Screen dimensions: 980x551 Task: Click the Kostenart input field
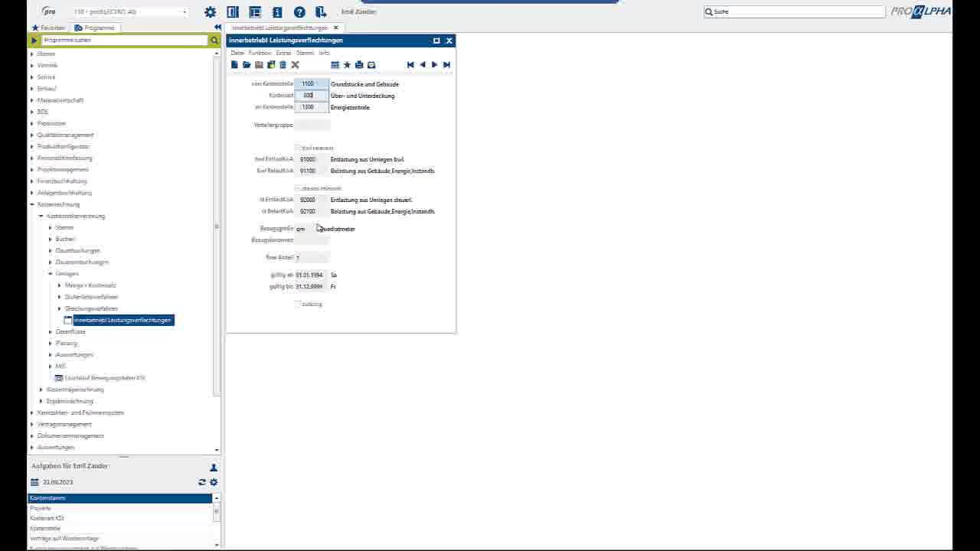tap(312, 96)
